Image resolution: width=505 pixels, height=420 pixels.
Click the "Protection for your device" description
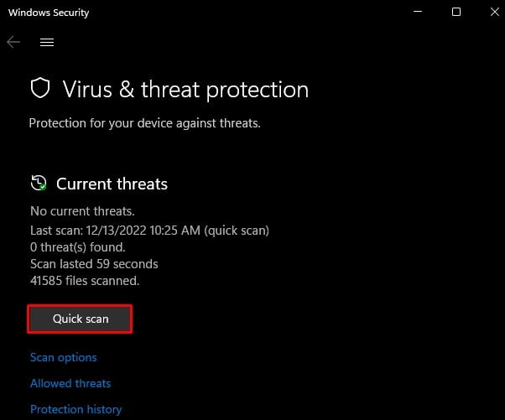pos(144,122)
